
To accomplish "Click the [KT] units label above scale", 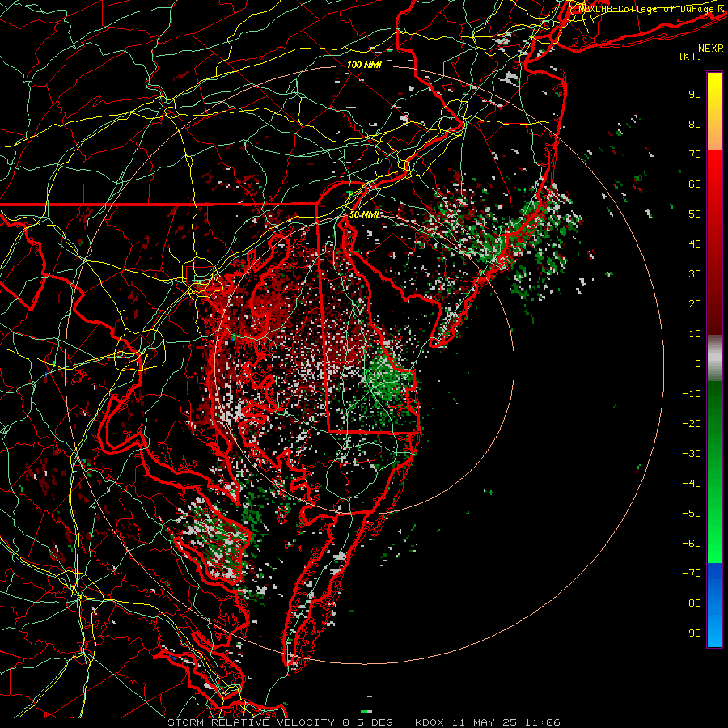I will pos(690,56).
